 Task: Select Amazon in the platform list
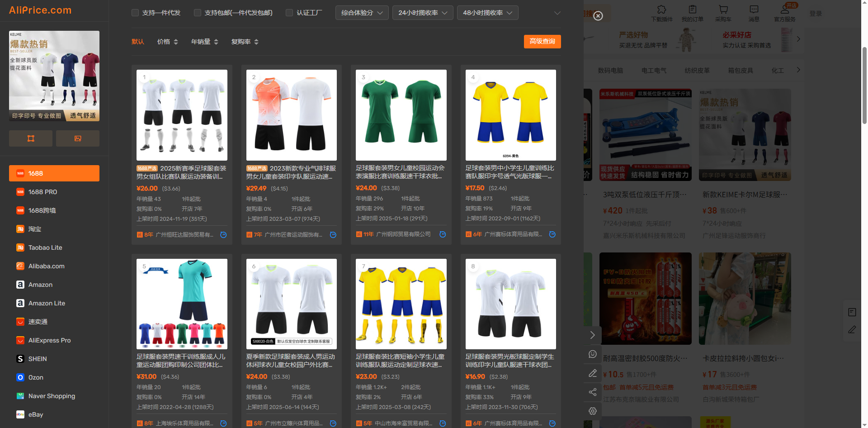point(40,285)
